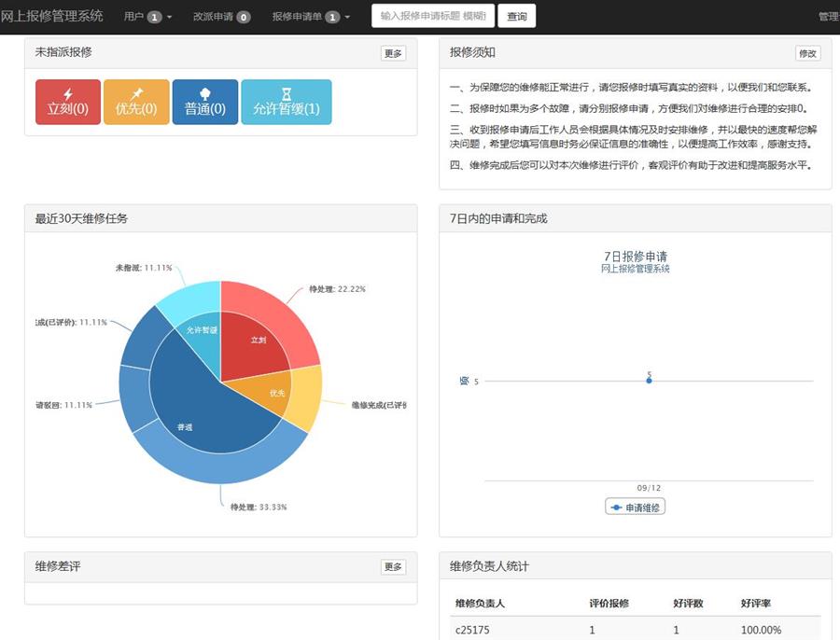This screenshot has height=640, width=840.
Task: Select the blue 普通(0) tree button
Action: click(205, 102)
